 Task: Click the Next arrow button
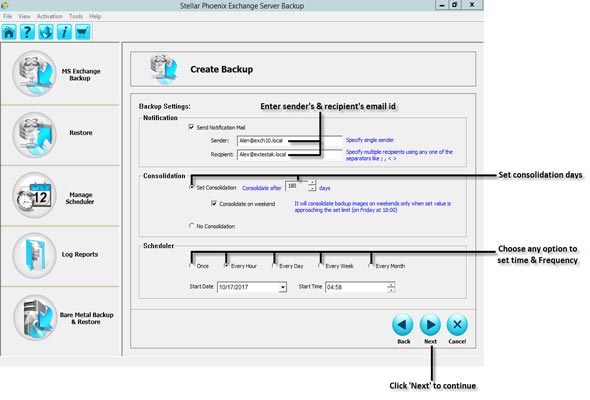click(430, 325)
